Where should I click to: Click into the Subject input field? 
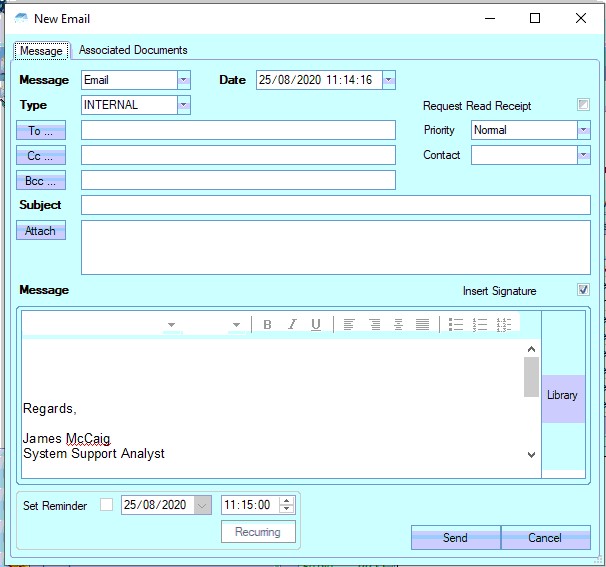tap(335, 205)
